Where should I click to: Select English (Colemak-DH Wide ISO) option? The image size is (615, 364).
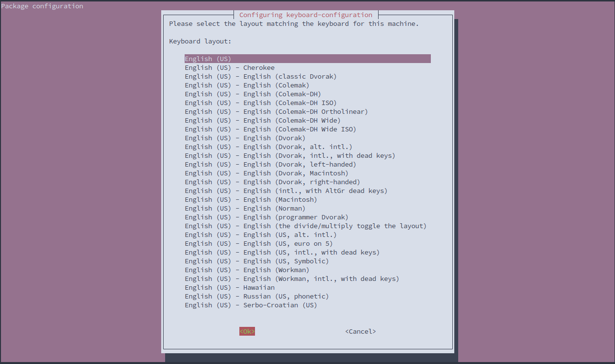270,129
